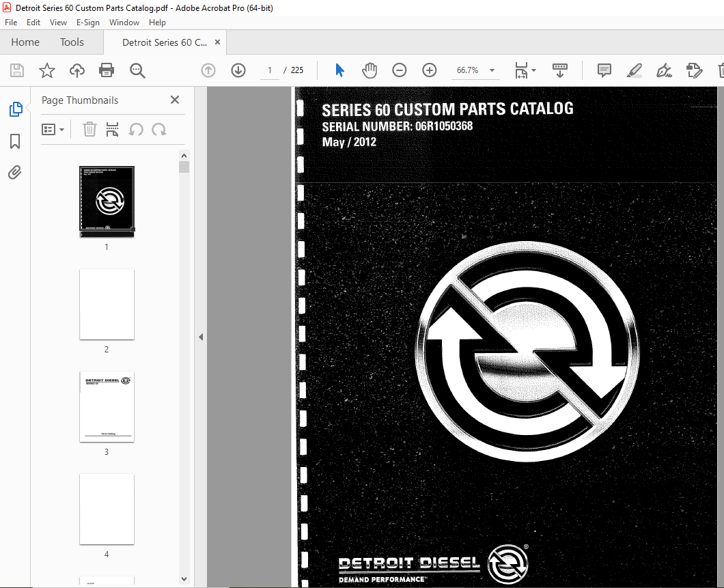
Task: Delete selected pages trash icon
Action: (x=89, y=129)
